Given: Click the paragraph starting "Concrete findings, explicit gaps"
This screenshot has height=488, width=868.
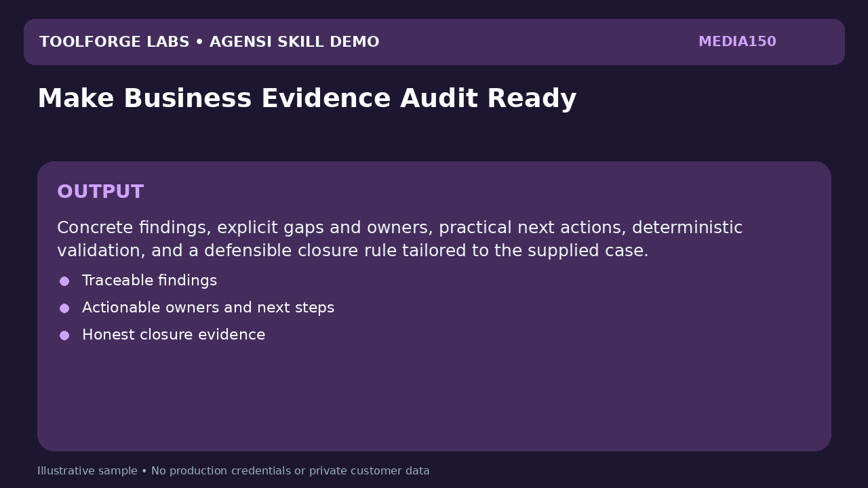Looking at the screenshot, I should [x=400, y=239].
